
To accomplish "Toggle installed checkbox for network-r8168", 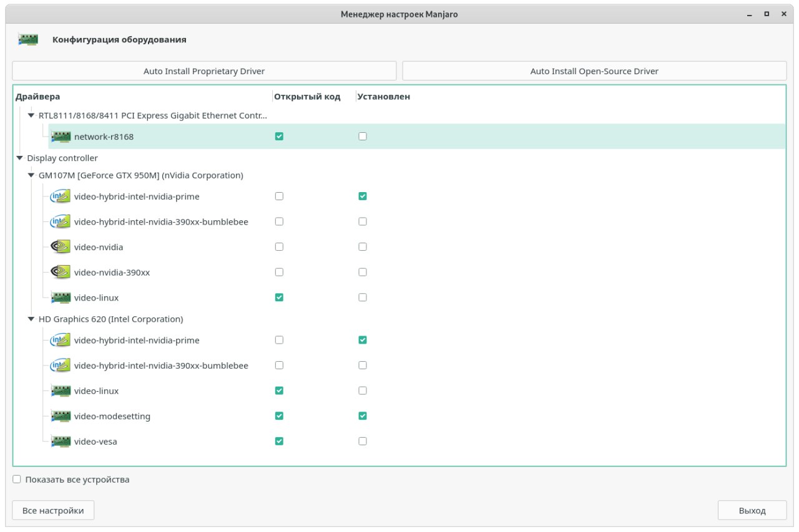I will click(363, 137).
